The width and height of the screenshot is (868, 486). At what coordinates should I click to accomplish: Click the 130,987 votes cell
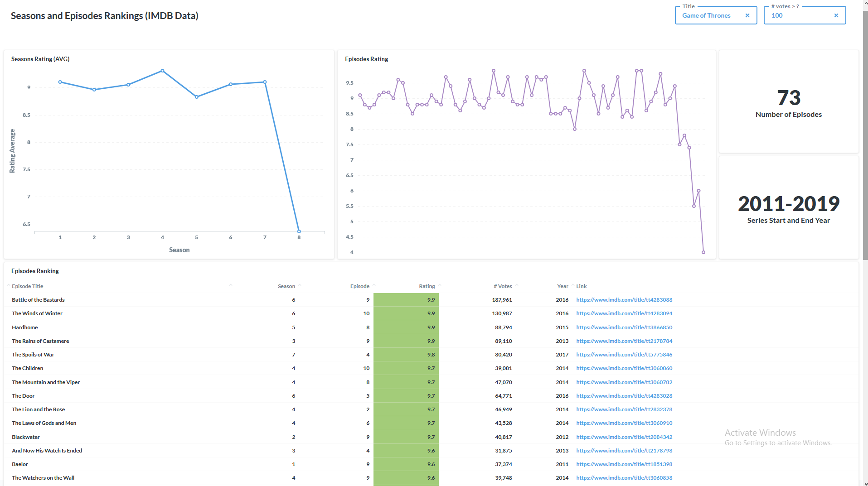coord(502,313)
